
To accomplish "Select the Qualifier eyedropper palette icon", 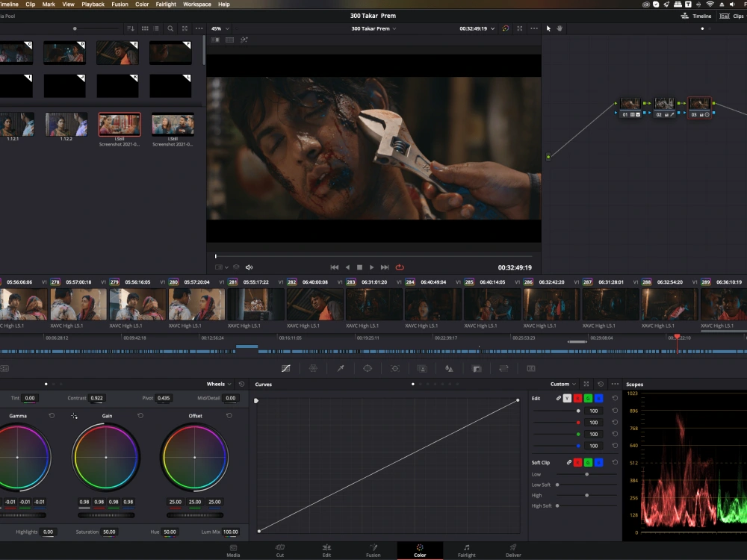I will click(x=341, y=368).
